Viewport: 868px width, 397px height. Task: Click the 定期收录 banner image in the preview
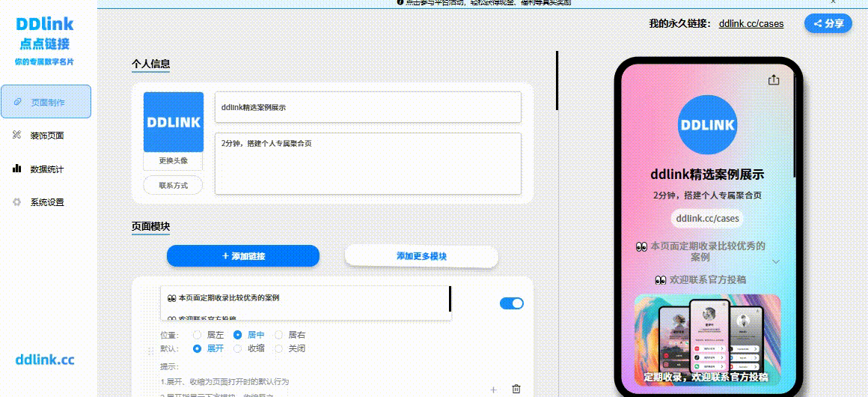click(x=707, y=340)
